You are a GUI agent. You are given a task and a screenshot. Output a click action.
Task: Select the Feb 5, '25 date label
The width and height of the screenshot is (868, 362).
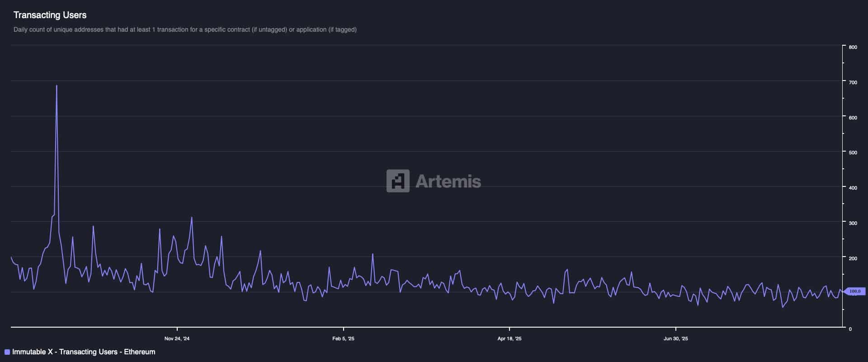click(344, 338)
